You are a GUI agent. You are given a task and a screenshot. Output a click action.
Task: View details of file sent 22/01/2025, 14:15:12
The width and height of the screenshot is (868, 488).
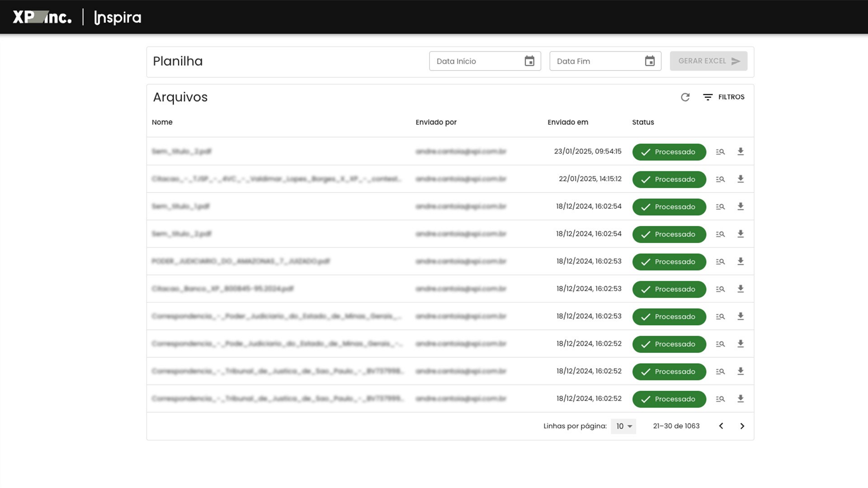click(x=720, y=179)
